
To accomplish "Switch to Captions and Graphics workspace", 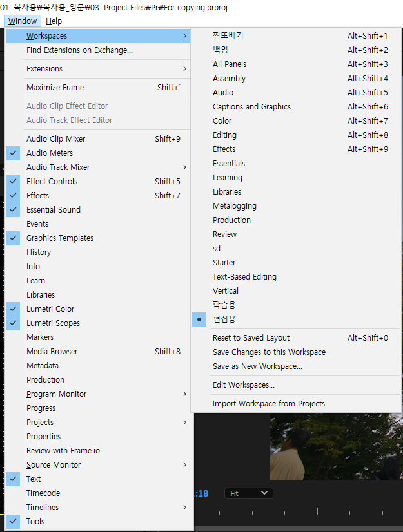I will (296, 107).
